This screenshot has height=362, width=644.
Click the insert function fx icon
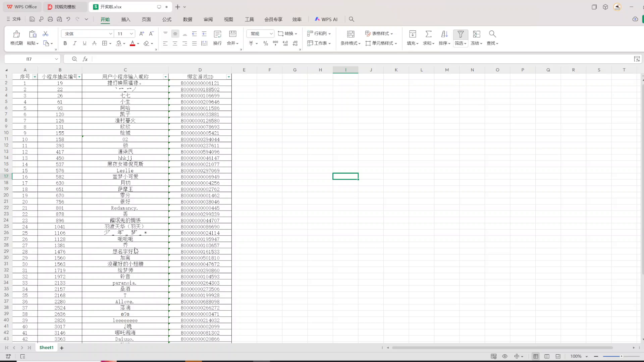(85, 59)
